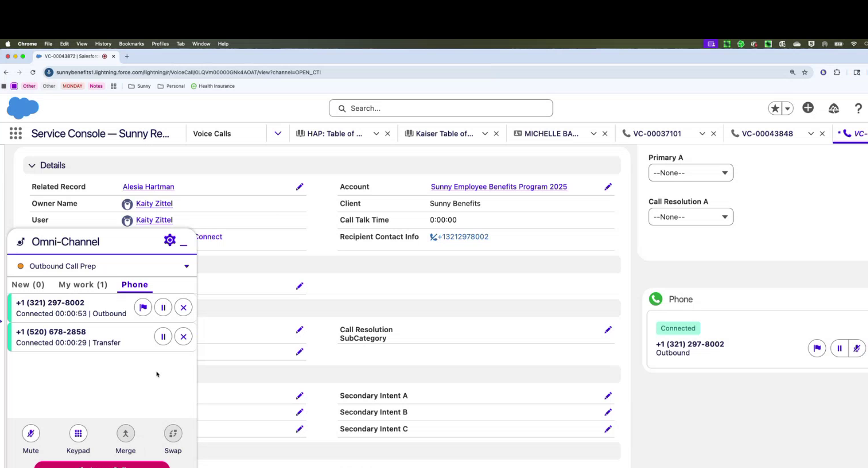Click Merge calls icon
Screen dimensions: 868x468
click(126, 434)
